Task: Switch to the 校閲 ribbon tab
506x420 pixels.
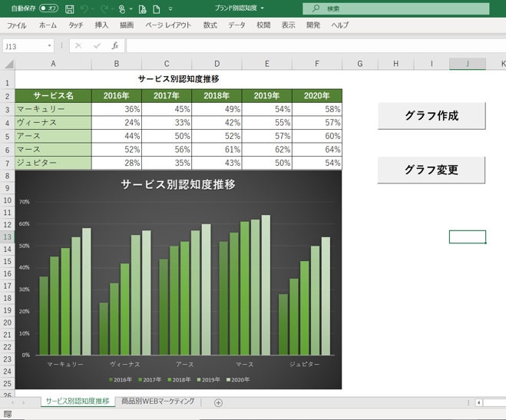Action: point(263,25)
